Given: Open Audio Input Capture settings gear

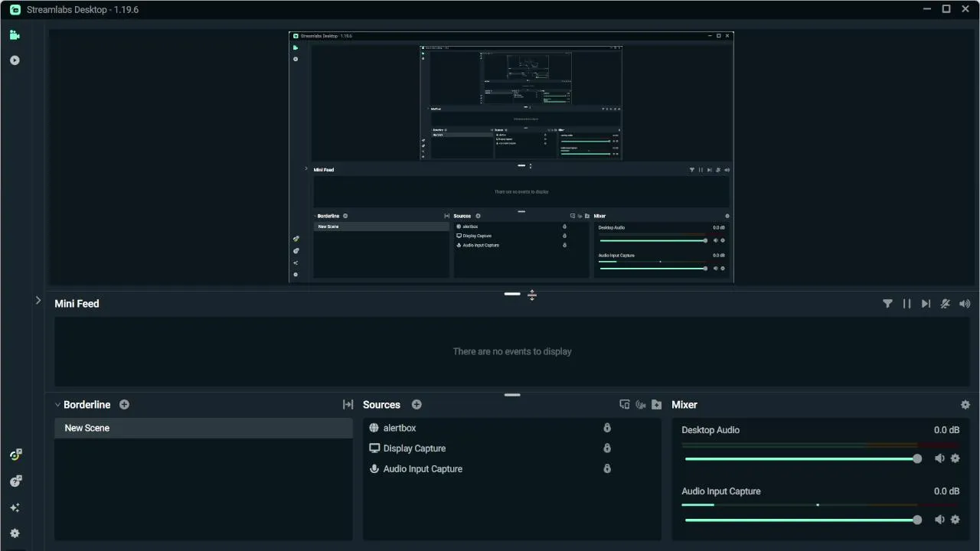Looking at the screenshot, I should 955,520.
